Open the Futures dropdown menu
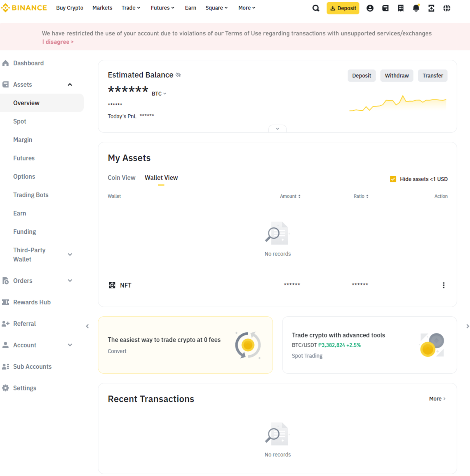 click(x=163, y=8)
